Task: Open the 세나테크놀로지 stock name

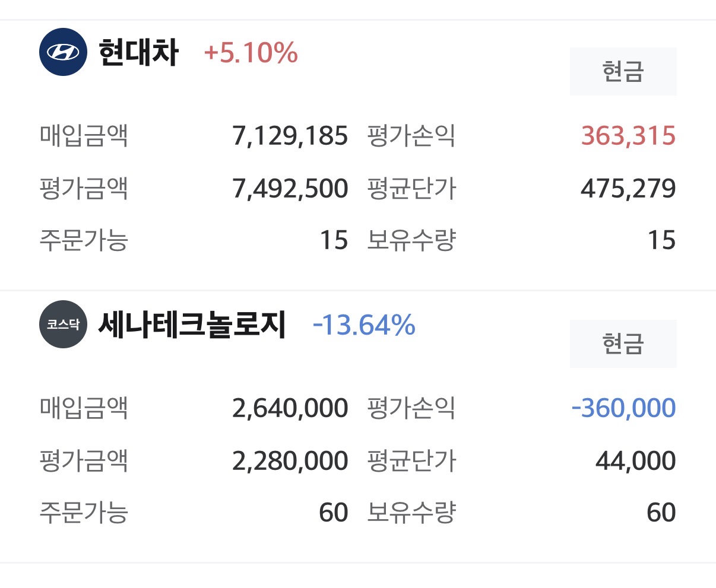Action: coord(192,325)
